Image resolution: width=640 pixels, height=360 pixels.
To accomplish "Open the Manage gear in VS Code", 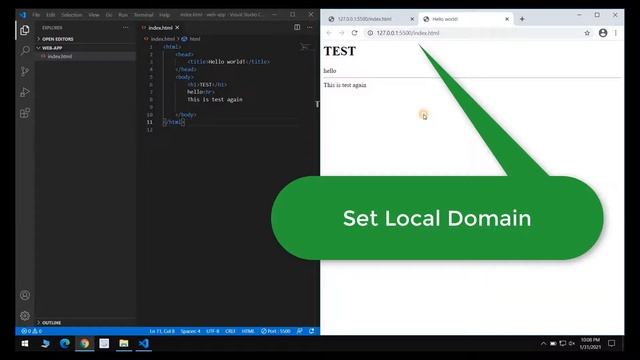I will (x=25, y=316).
